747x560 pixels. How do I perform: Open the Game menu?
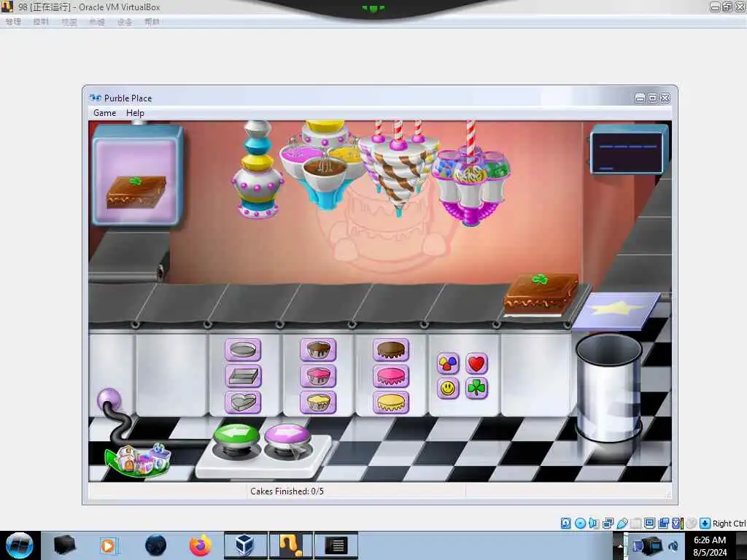point(105,113)
